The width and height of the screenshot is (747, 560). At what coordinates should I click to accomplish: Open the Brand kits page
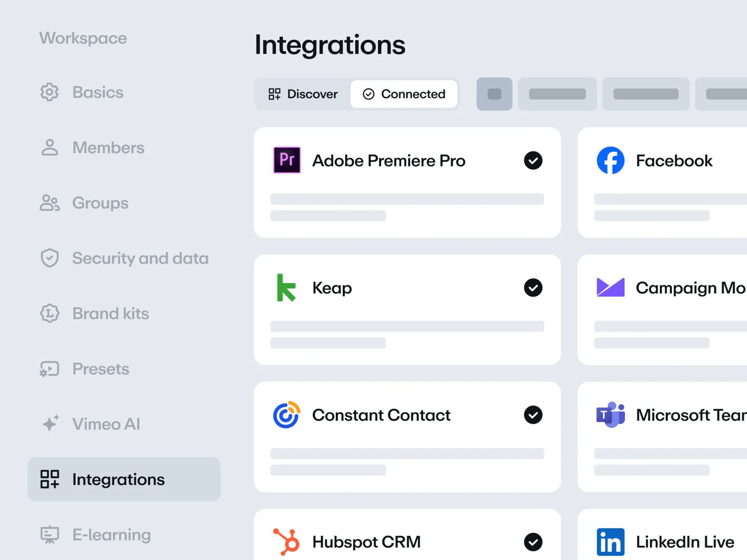110,313
